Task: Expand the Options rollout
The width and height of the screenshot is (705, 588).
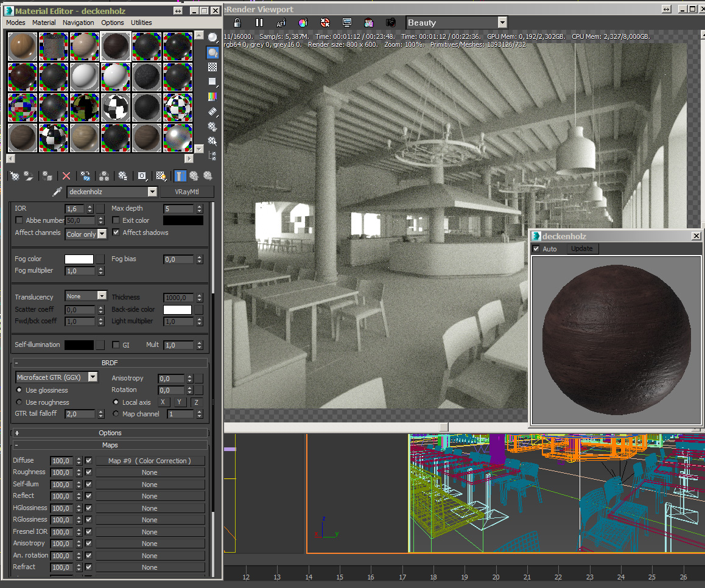Action: point(110,433)
